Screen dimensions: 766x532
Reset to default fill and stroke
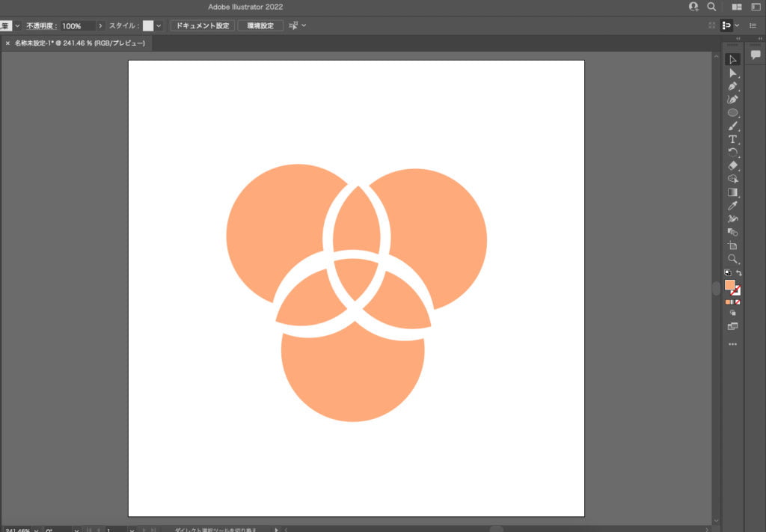pos(728,273)
